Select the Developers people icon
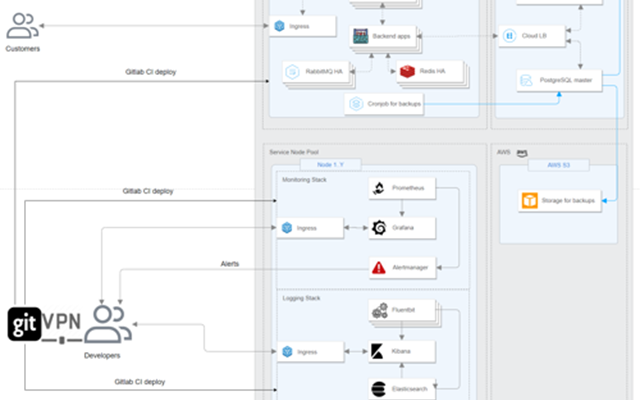The width and height of the screenshot is (640, 400). coord(108,324)
